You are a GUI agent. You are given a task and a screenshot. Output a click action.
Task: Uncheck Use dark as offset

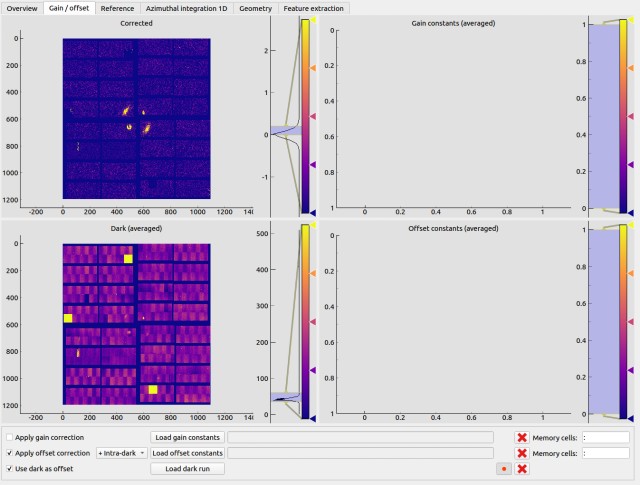tap(9, 469)
